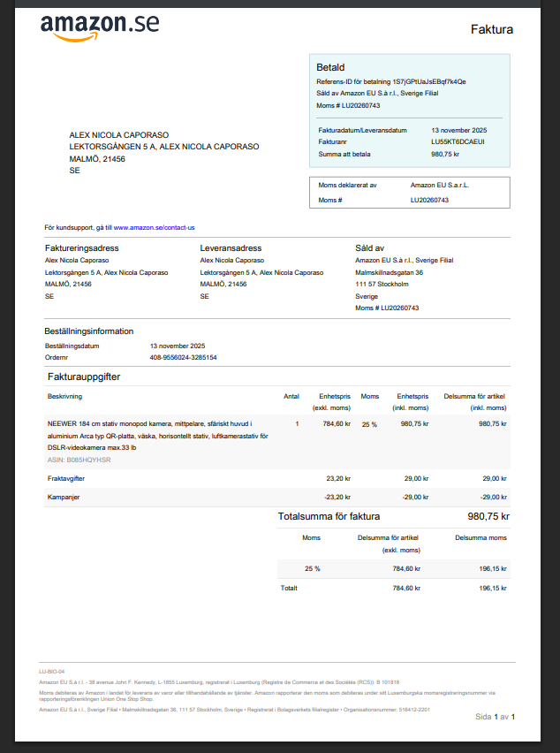This screenshot has height=753, width=560.
Task: Select 29,00 kr Delsumma in Fraktavgifter row
Action: pos(495,479)
